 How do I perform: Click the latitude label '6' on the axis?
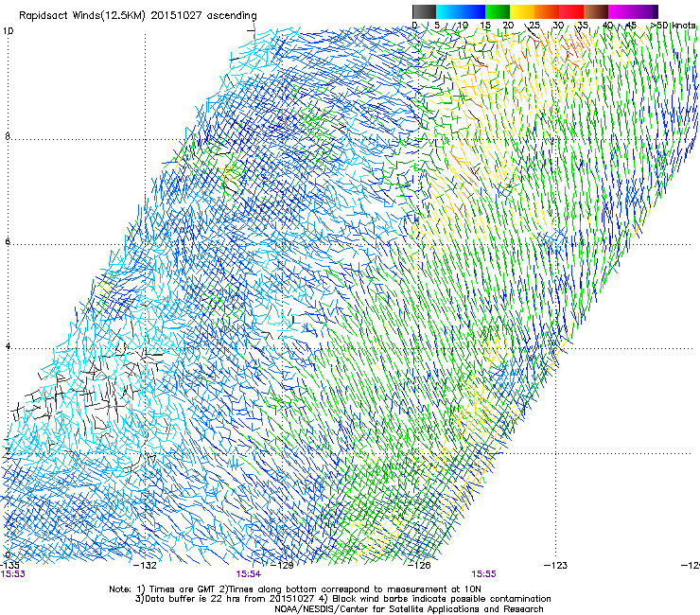pyautogui.click(x=8, y=241)
